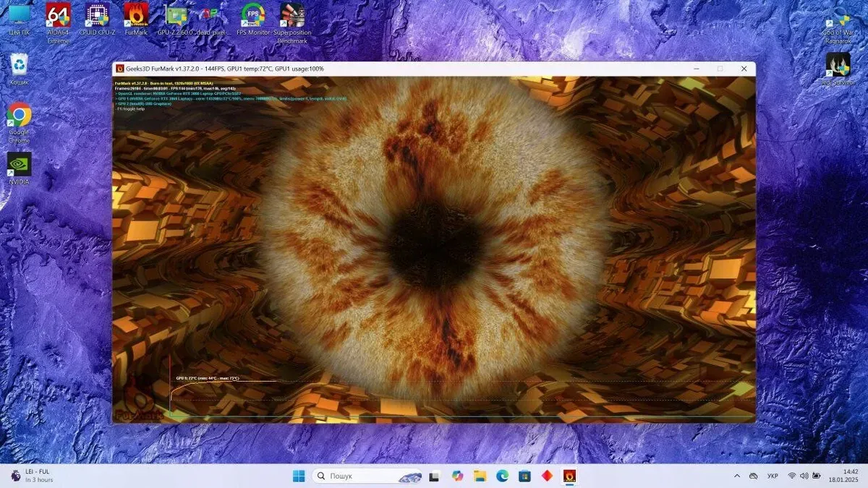This screenshot has width=868, height=488.
Task: Open the Recycle Bin on the desktop
Action: 19,65
